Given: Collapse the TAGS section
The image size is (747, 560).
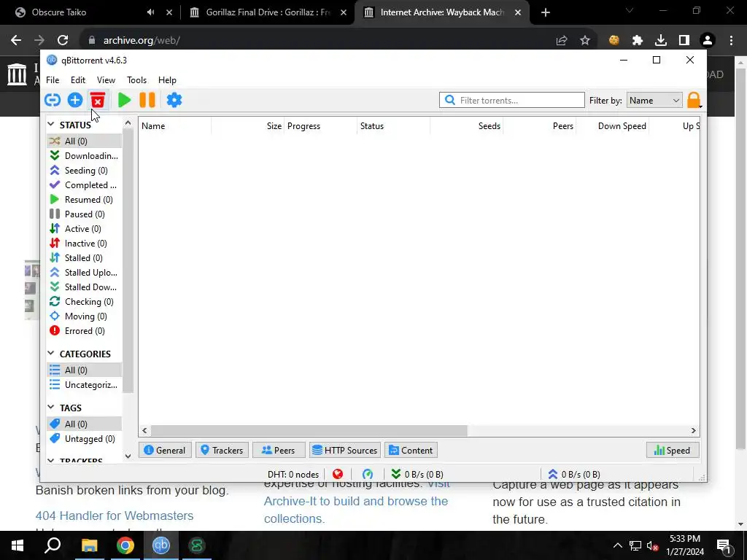Looking at the screenshot, I should click(51, 407).
